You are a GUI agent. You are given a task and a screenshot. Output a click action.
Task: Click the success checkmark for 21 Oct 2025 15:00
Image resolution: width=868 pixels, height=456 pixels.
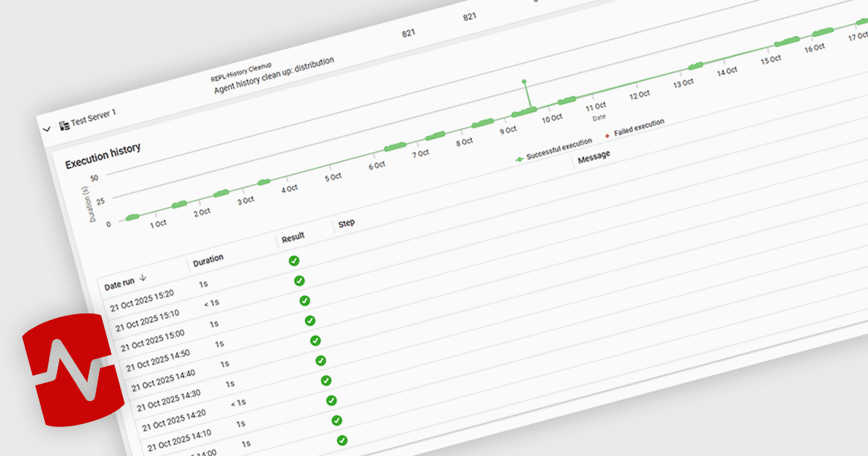tap(305, 300)
